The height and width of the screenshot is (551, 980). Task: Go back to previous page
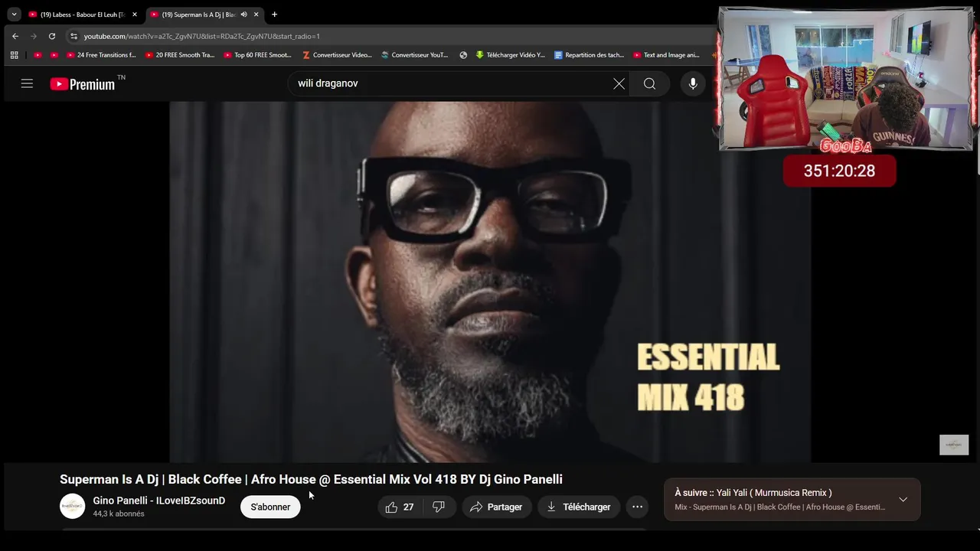[x=15, y=36]
